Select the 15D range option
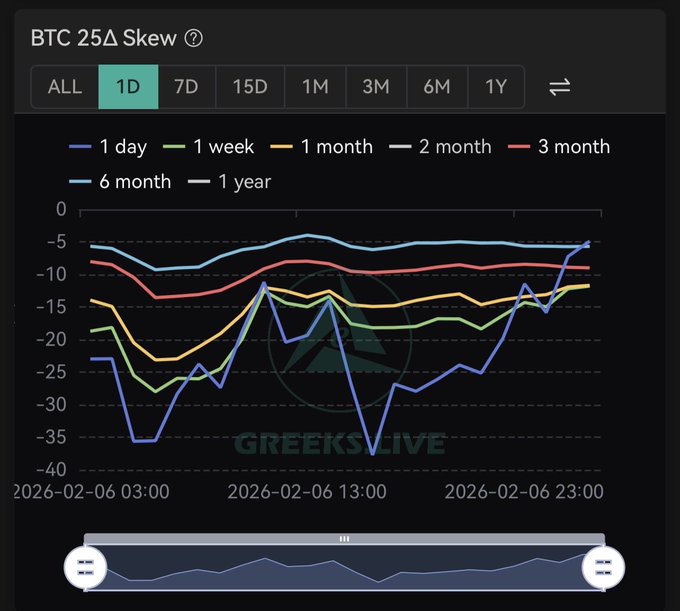 click(x=250, y=87)
